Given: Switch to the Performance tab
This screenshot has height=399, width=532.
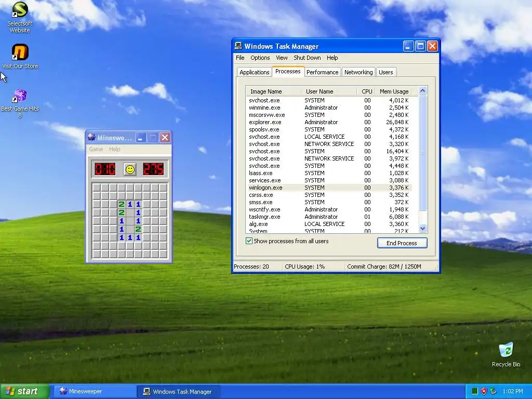Looking at the screenshot, I should coord(322,72).
